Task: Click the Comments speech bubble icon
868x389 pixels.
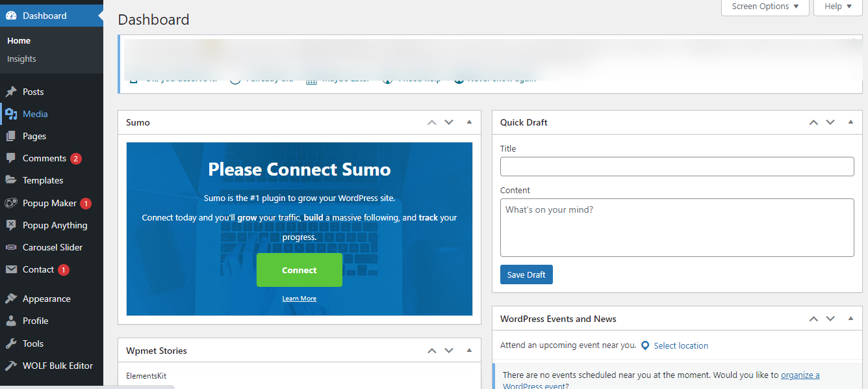Action: point(11,158)
